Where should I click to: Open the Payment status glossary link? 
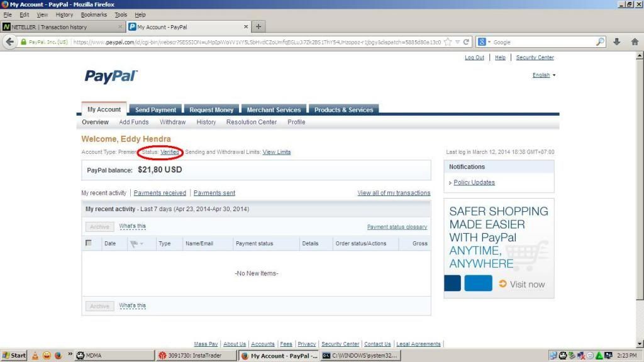click(397, 227)
